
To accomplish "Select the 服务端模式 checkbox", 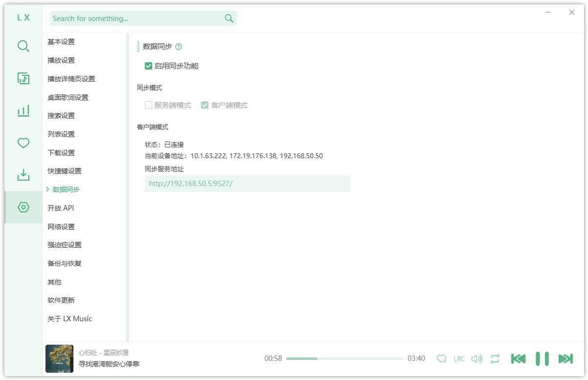I will tap(149, 105).
